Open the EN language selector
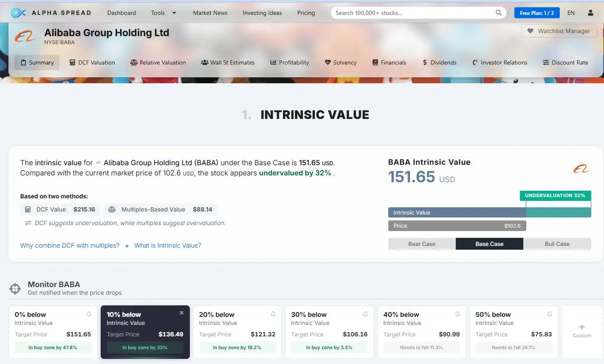 571,13
